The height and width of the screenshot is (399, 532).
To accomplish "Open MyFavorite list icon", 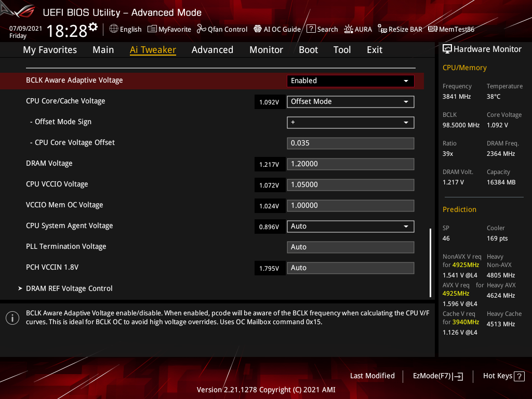I will click(152, 29).
